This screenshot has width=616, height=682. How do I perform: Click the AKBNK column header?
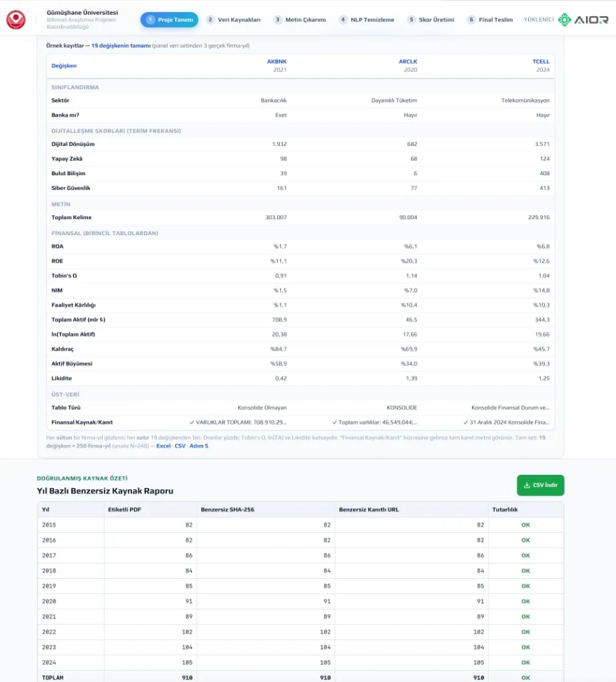tap(276, 61)
